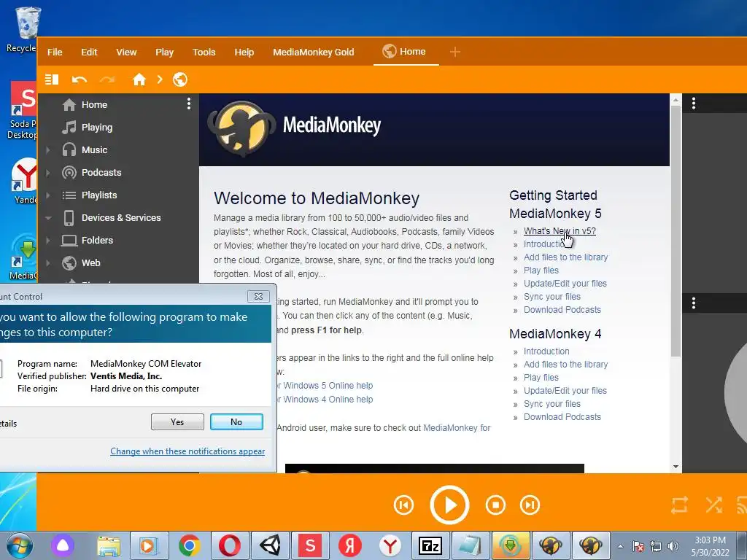Viewport: 747px width, 560px height.
Task: Open the Music node
Action: click(x=94, y=149)
